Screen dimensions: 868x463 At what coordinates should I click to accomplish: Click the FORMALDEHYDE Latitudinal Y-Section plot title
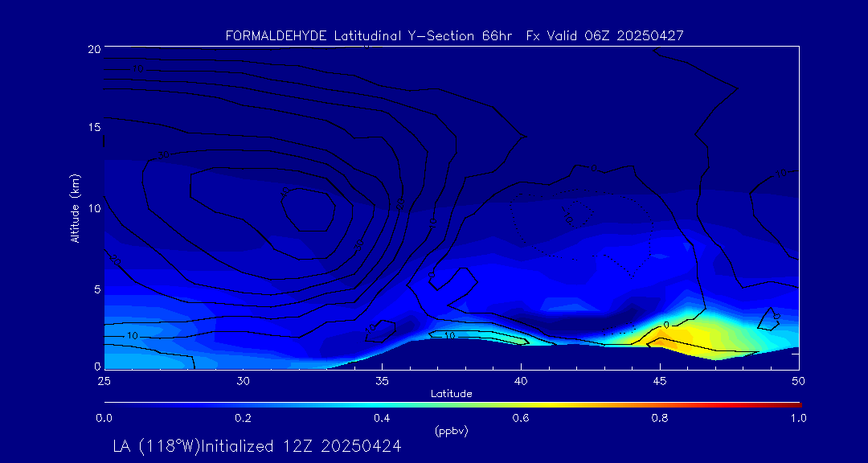tap(455, 36)
